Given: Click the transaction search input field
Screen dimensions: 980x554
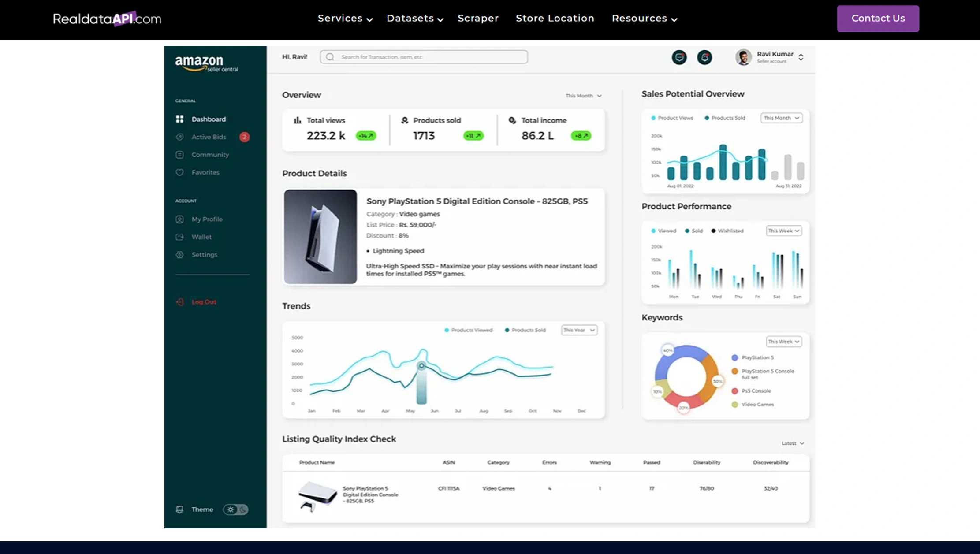Looking at the screenshot, I should [424, 57].
